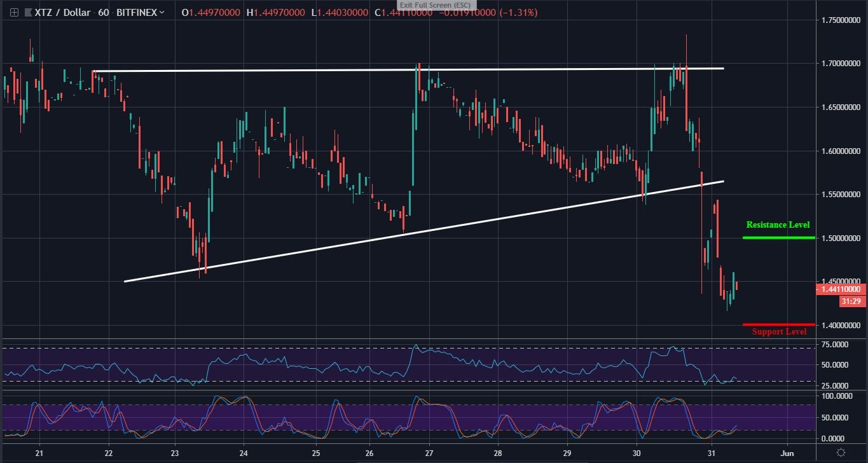This screenshot has width=868, height=463.
Task: Select the BITFINEX exchange label
Action: coord(137,11)
